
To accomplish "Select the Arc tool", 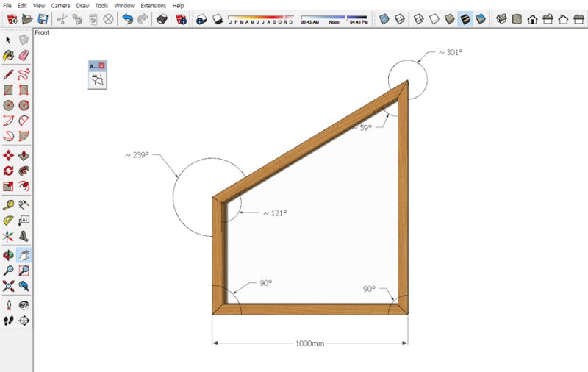I will coord(8,121).
